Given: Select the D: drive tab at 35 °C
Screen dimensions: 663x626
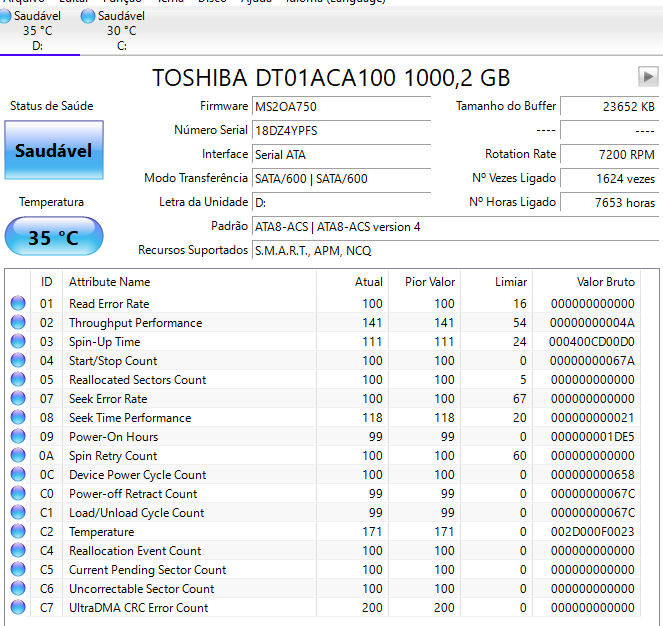Looking at the screenshot, I should tap(38, 31).
